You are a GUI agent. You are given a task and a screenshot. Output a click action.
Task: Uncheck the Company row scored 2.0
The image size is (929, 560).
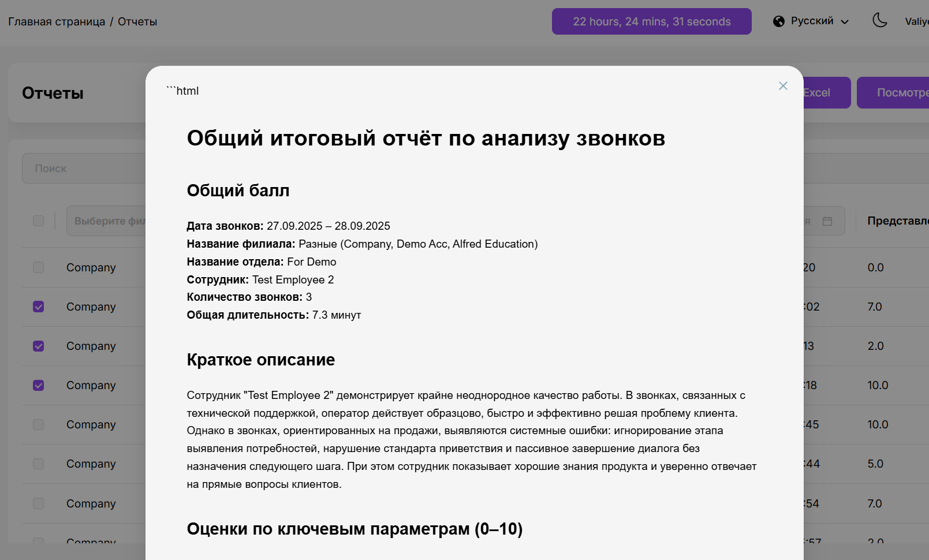(39, 346)
